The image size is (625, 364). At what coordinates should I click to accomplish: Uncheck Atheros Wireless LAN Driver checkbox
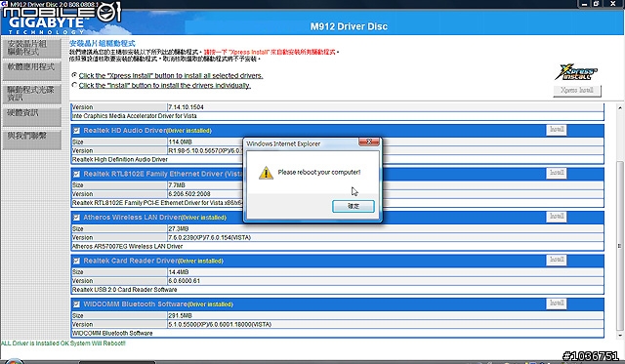pos(76,218)
